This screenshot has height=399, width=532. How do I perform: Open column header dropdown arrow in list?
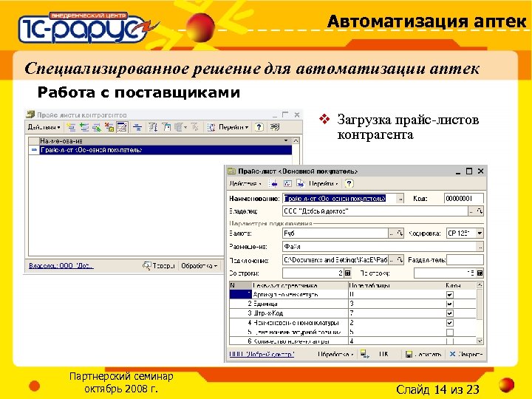point(287,140)
